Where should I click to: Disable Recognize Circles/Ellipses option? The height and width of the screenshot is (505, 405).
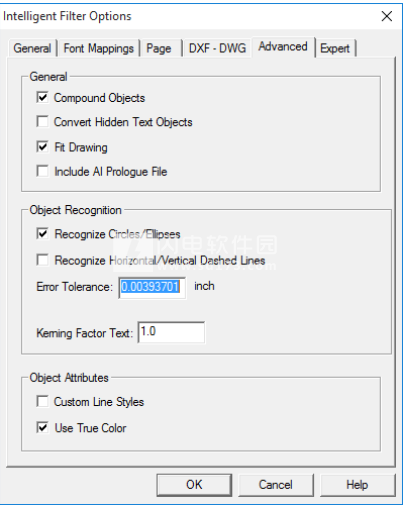tap(42, 233)
